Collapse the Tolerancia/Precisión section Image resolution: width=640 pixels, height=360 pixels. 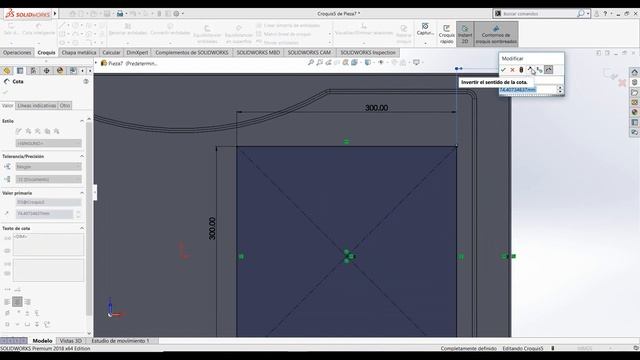point(82,156)
